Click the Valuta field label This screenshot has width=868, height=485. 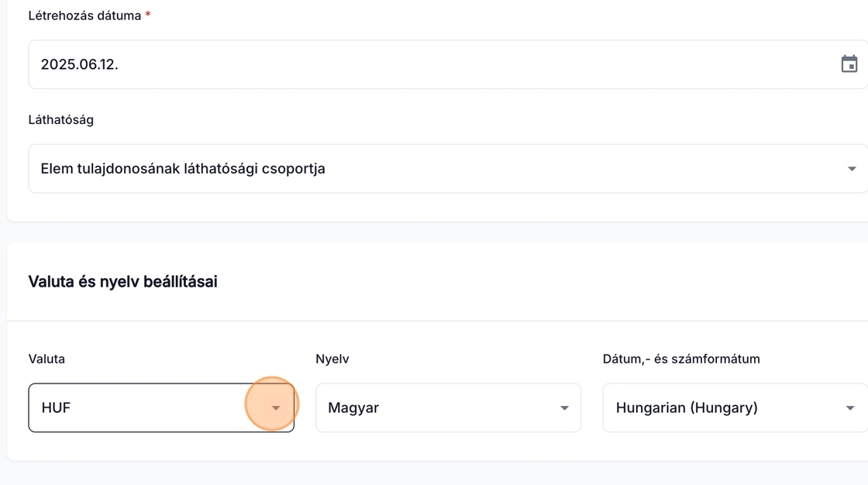pos(46,359)
